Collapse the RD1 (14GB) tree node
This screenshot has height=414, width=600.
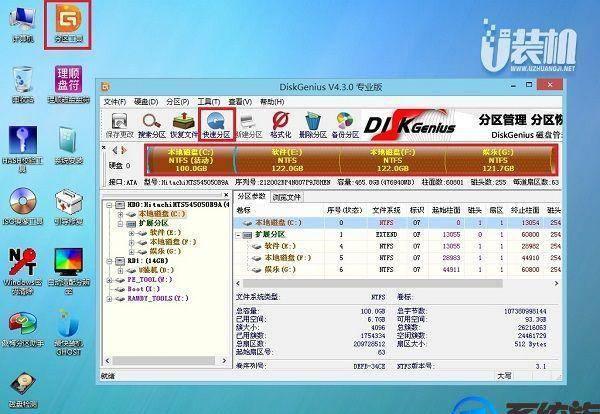click(x=109, y=261)
